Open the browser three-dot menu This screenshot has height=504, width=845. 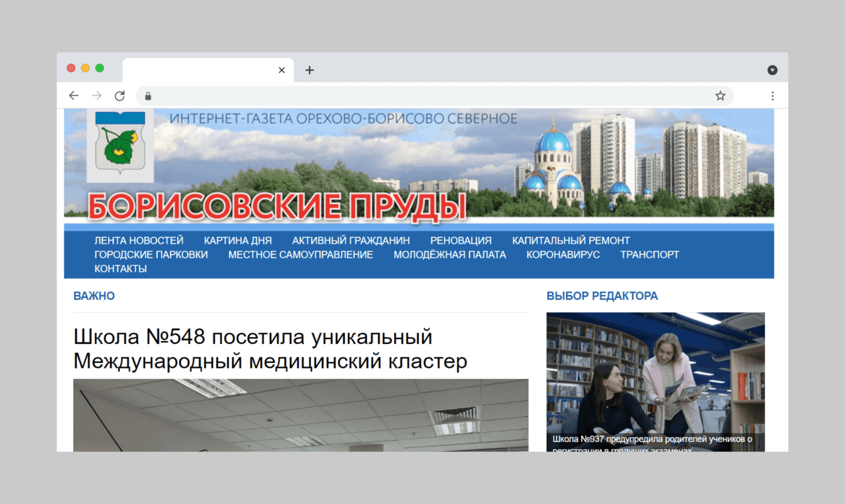point(772,95)
